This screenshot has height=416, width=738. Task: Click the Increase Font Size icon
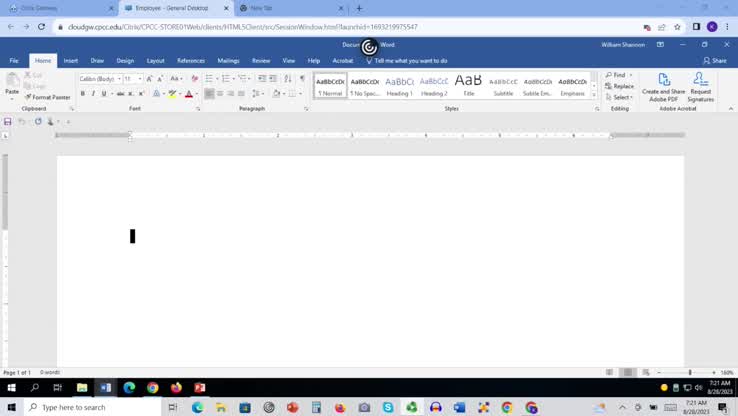149,79
